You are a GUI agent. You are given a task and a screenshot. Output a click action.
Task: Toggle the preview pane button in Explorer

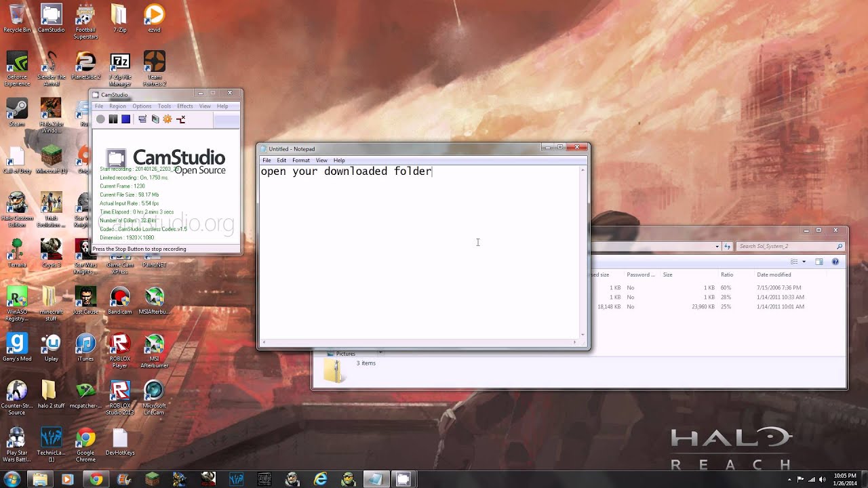819,262
